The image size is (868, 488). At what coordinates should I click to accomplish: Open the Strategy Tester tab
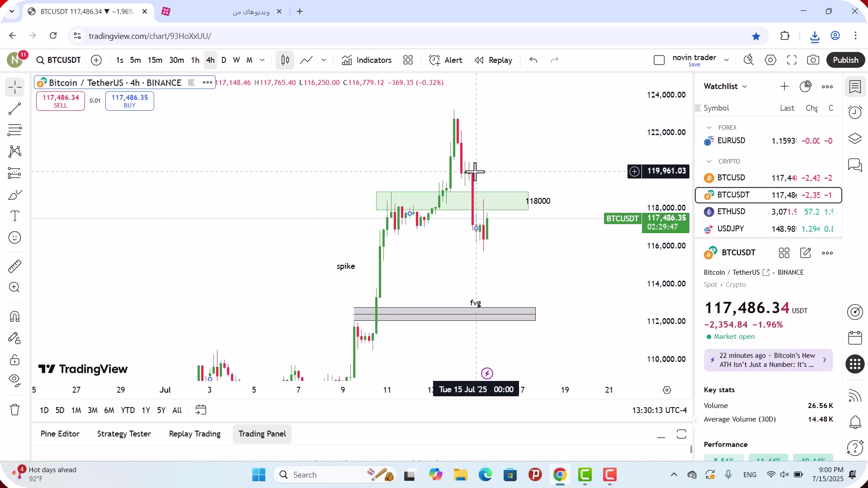coord(124,434)
